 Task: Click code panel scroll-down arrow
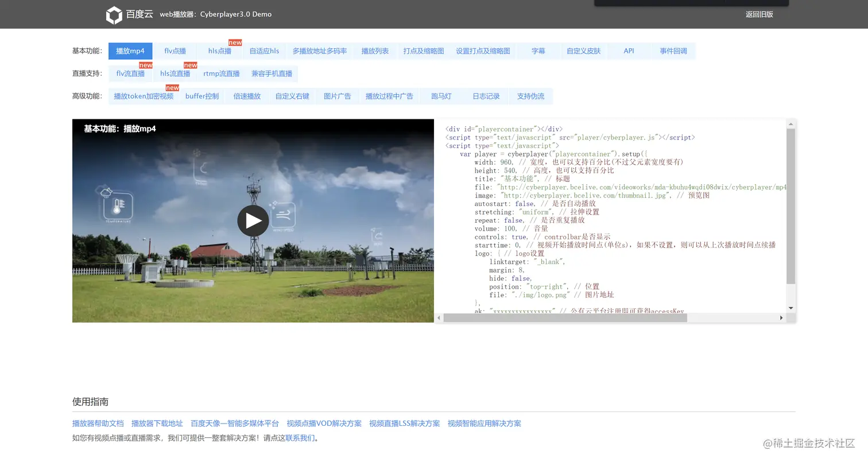click(x=791, y=308)
